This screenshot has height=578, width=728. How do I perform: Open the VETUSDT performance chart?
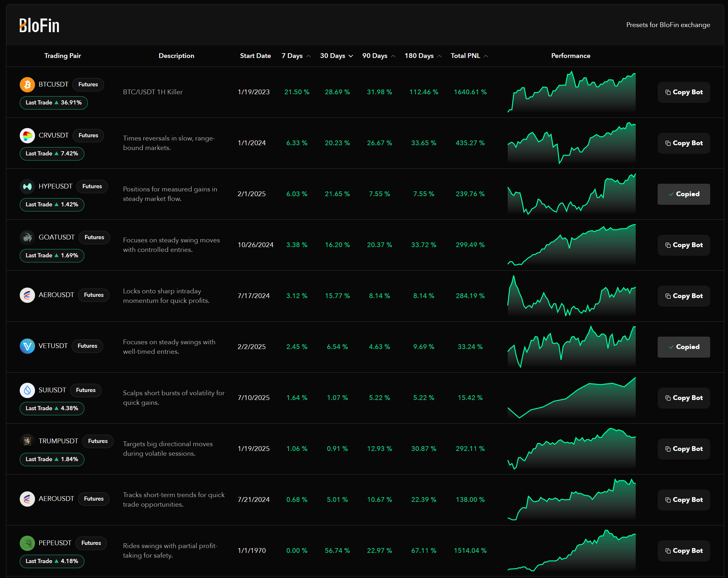[x=571, y=347]
